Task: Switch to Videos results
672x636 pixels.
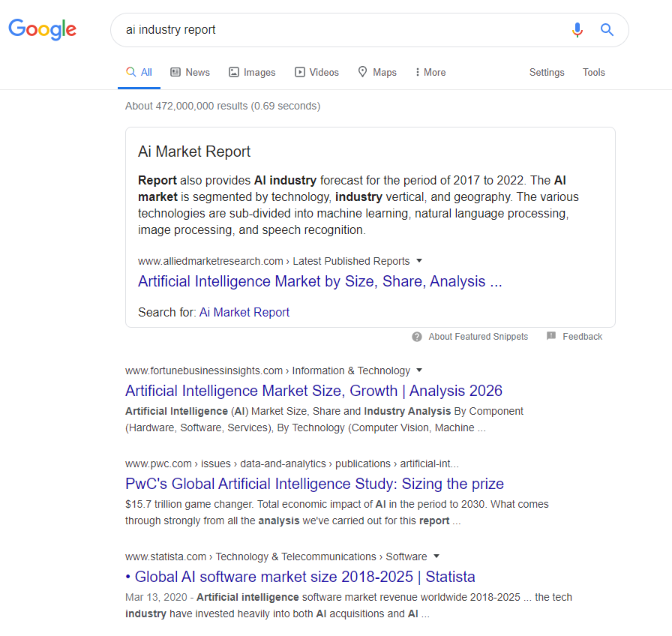Action: [x=316, y=73]
